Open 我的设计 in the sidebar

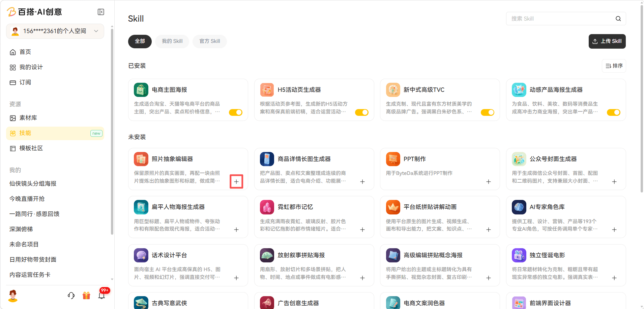click(55, 67)
